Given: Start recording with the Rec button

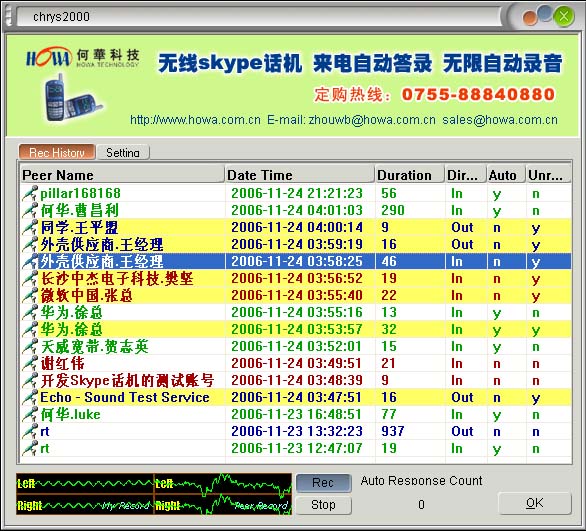Looking at the screenshot, I should pos(324,482).
